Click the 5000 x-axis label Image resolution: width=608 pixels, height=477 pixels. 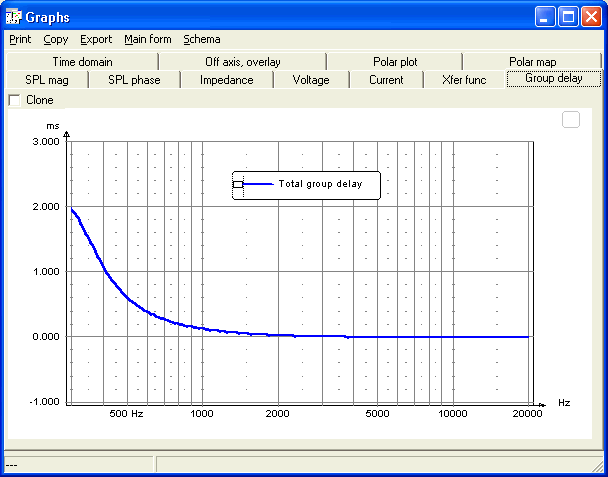click(377, 414)
